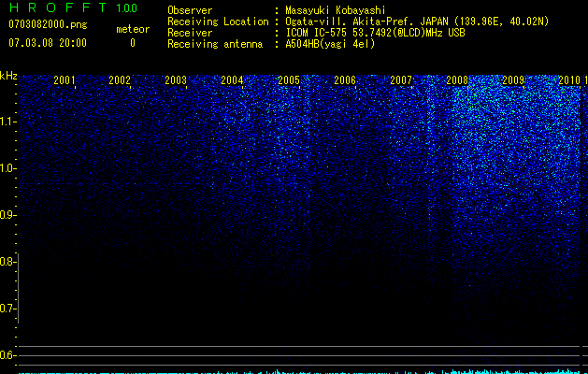Click the HROFFT 1.0.0 title text
The width and height of the screenshot is (588, 374).
pos(73,7)
